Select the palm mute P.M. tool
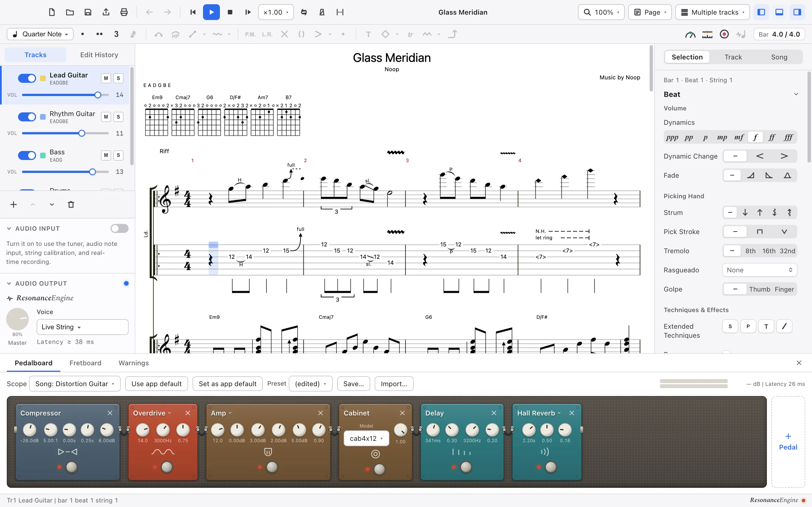The image size is (812, 507). click(250, 34)
